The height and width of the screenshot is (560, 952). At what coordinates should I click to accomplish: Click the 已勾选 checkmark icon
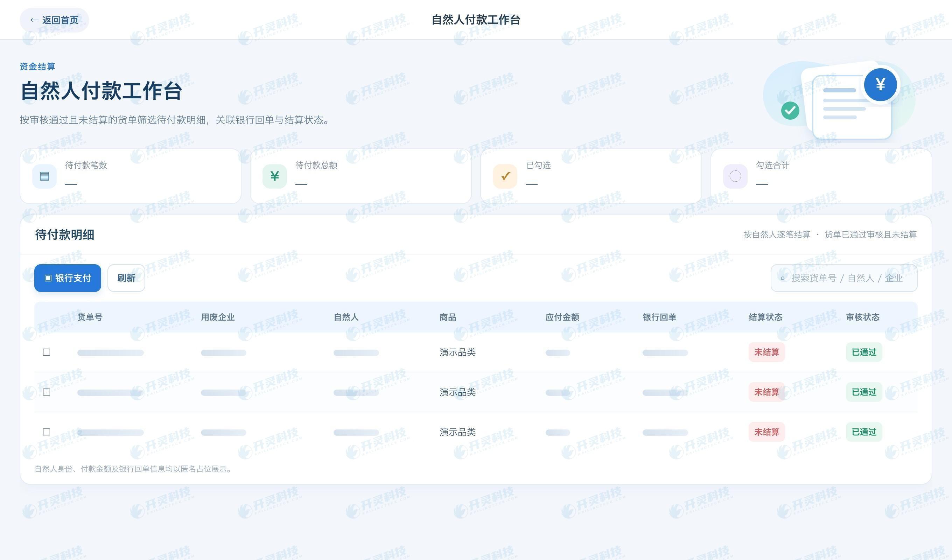pyautogui.click(x=505, y=176)
